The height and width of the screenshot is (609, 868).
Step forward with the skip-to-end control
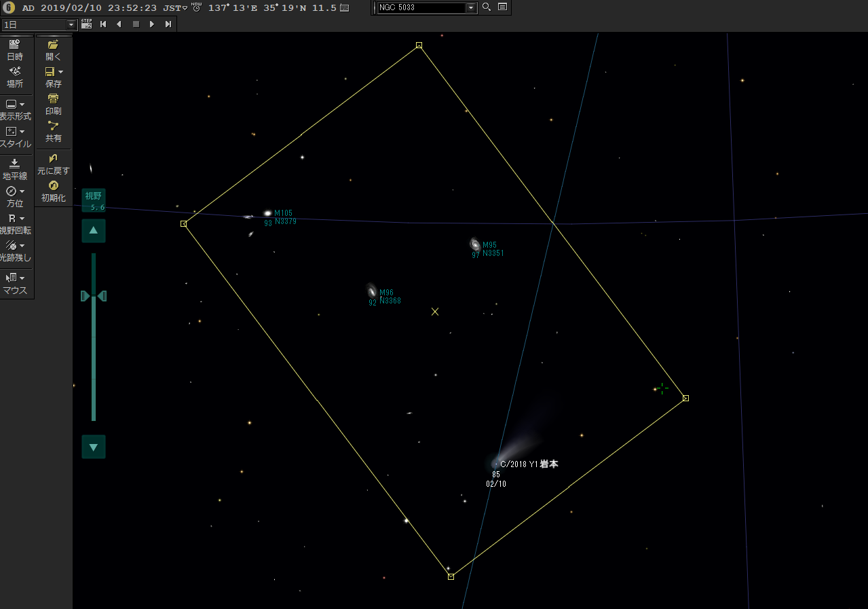click(x=168, y=24)
